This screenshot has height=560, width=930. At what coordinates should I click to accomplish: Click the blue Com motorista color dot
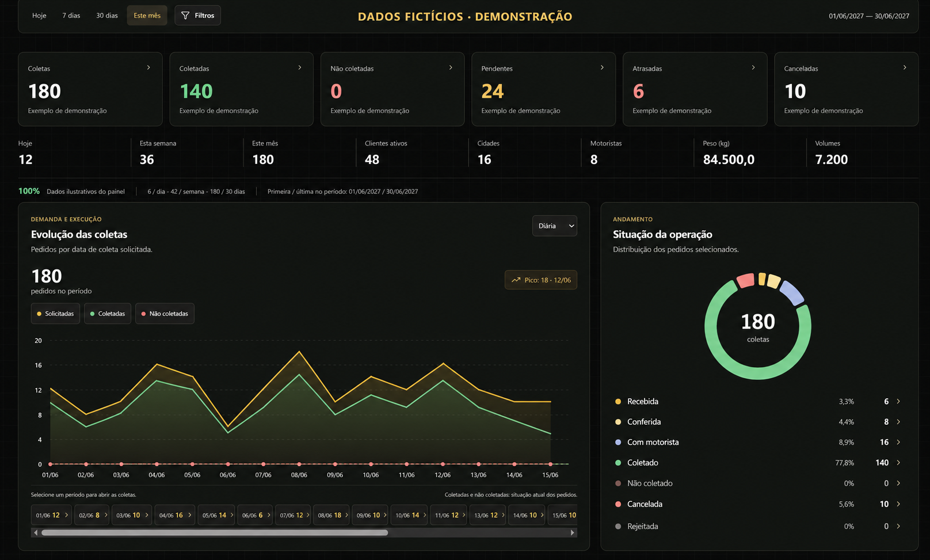(618, 442)
